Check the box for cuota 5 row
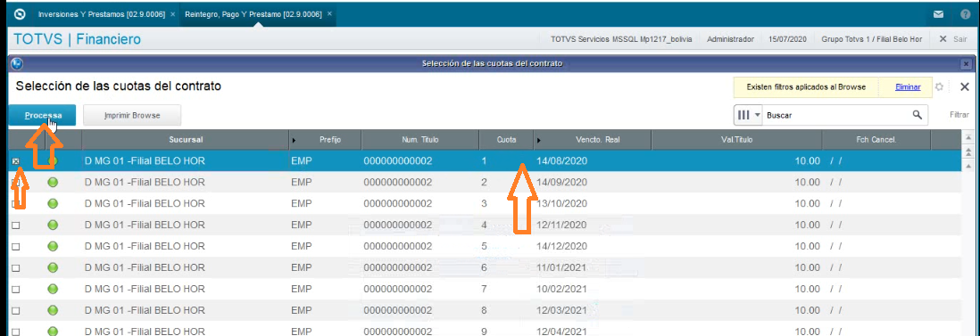 (16, 247)
